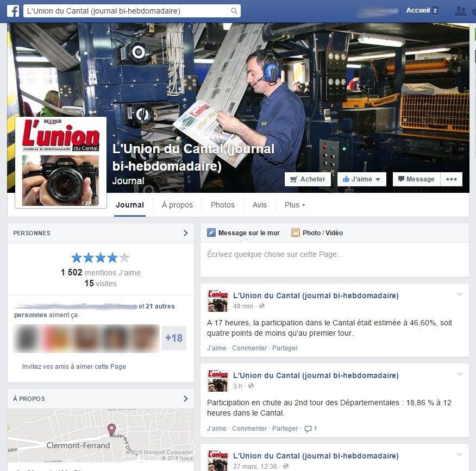Open page name link on the 3 h post
The image size is (476, 471).
click(316, 375)
